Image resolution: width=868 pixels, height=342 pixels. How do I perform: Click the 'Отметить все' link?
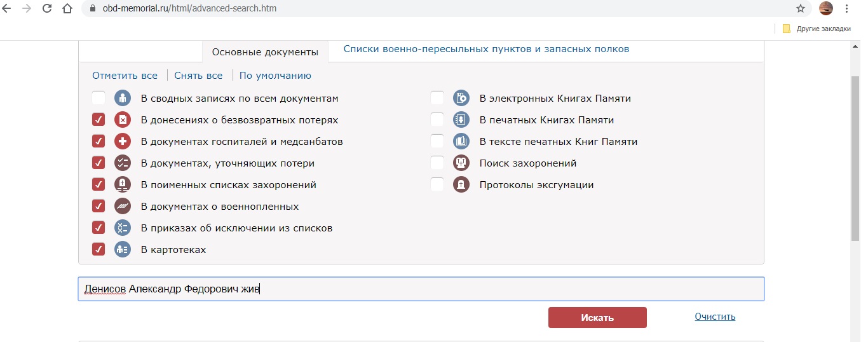[x=125, y=76]
